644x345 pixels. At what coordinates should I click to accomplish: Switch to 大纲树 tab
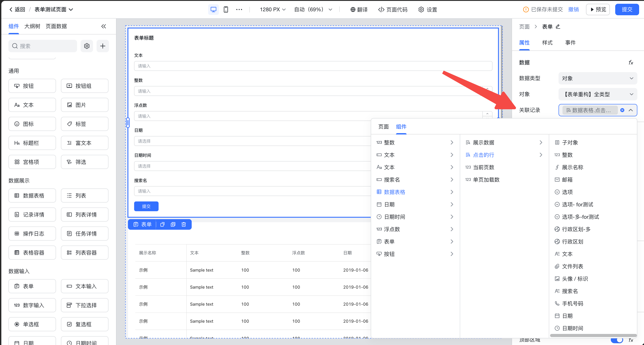coord(32,26)
